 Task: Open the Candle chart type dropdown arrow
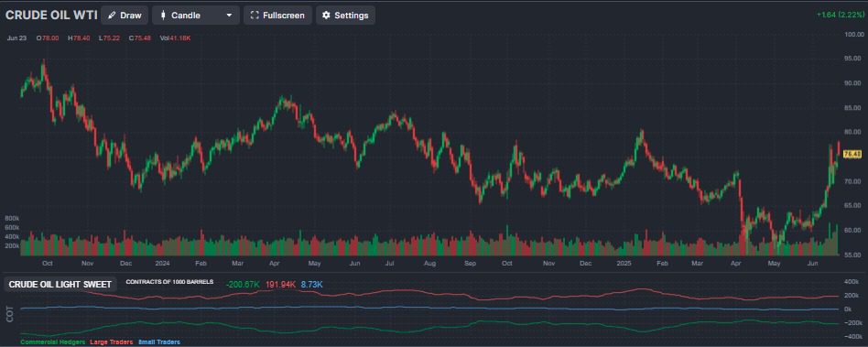(229, 16)
